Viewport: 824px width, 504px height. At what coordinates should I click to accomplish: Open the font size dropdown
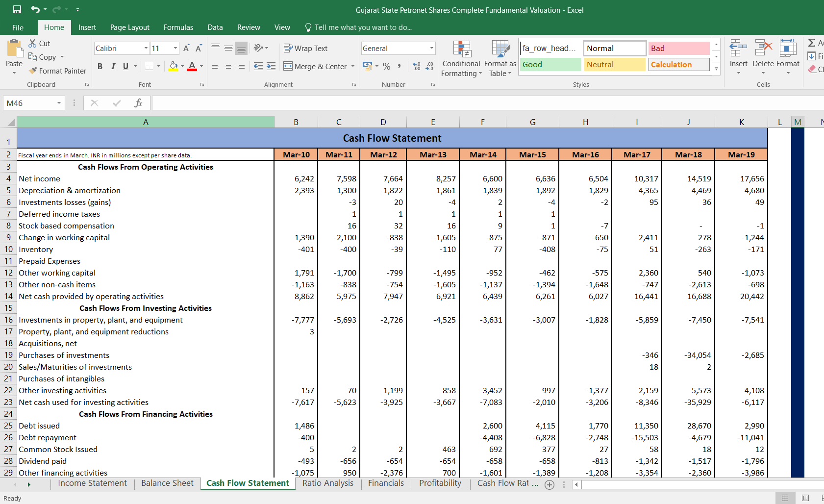pyautogui.click(x=175, y=48)
